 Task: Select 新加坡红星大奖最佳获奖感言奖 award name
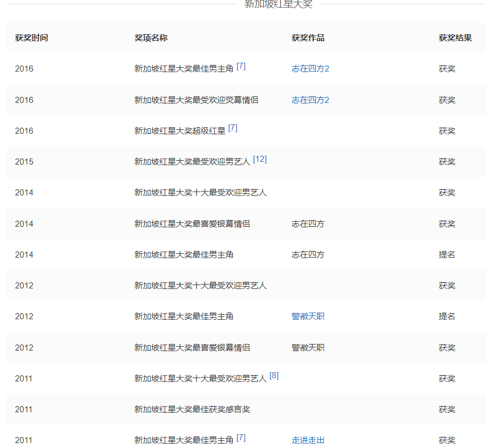(192, 409)
